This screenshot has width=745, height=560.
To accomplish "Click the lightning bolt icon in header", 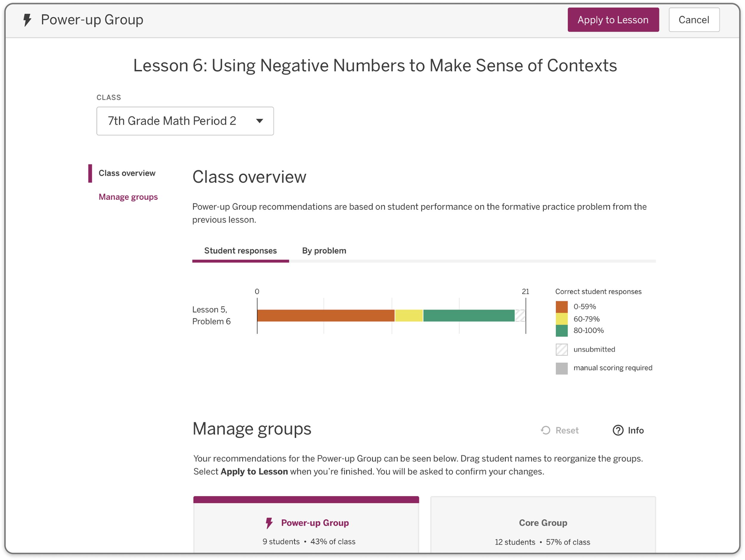I will (x=27, y=20).
